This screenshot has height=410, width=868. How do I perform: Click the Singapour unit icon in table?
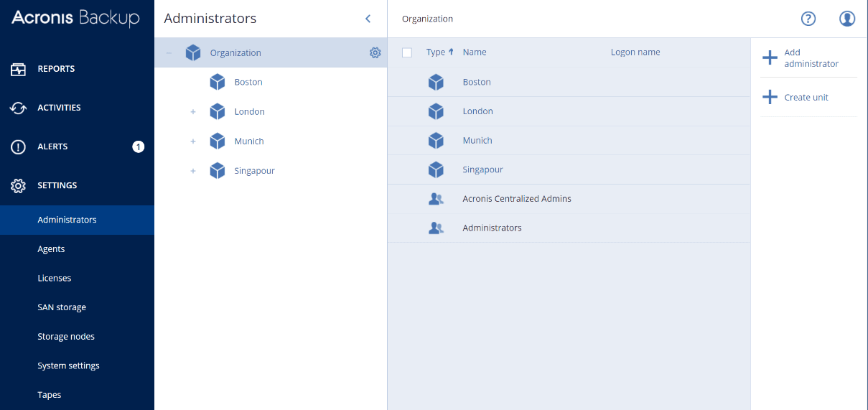pos(436,169)
